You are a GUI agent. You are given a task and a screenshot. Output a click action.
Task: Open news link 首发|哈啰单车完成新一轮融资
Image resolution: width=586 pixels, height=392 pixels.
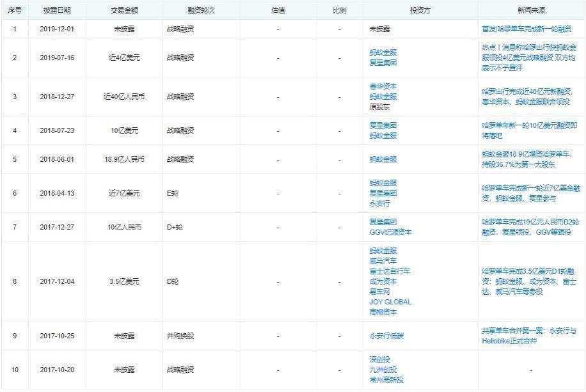[x=527, y=29]
